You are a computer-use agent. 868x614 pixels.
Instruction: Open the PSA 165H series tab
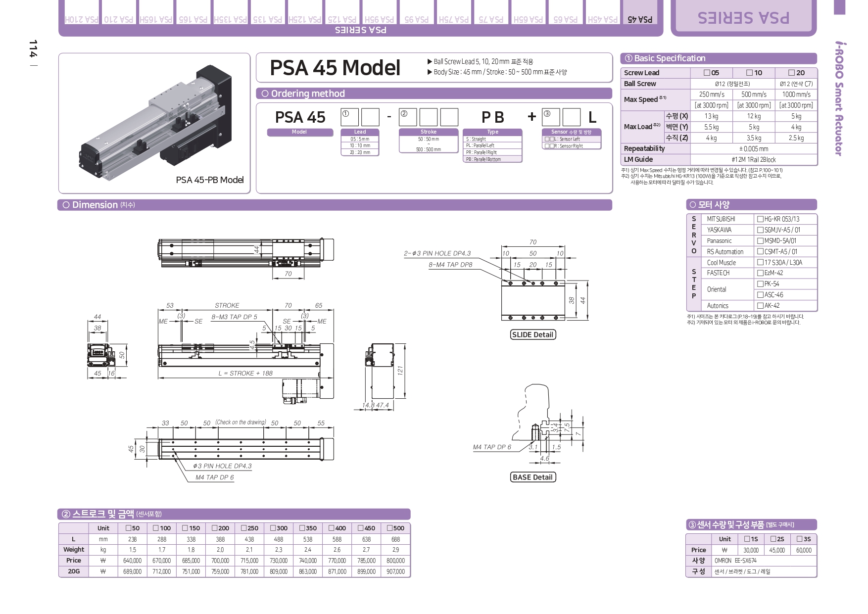pyautogui.click(x=156, y=13)
